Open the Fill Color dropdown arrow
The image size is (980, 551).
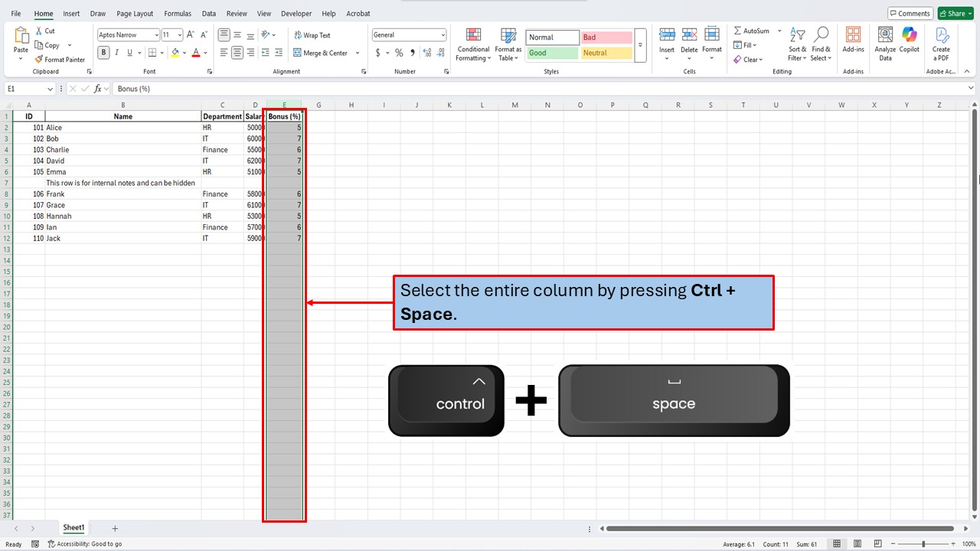pos(184,52)
